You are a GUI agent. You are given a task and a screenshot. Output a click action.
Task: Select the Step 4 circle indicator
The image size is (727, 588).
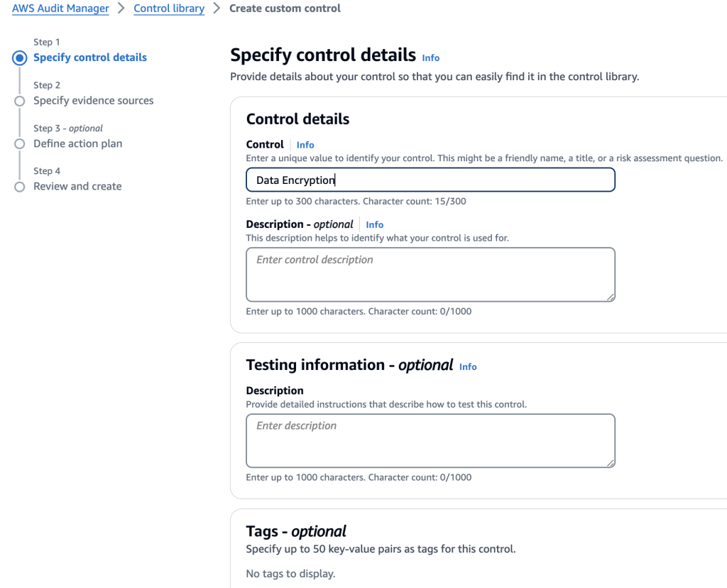point(20,187)
